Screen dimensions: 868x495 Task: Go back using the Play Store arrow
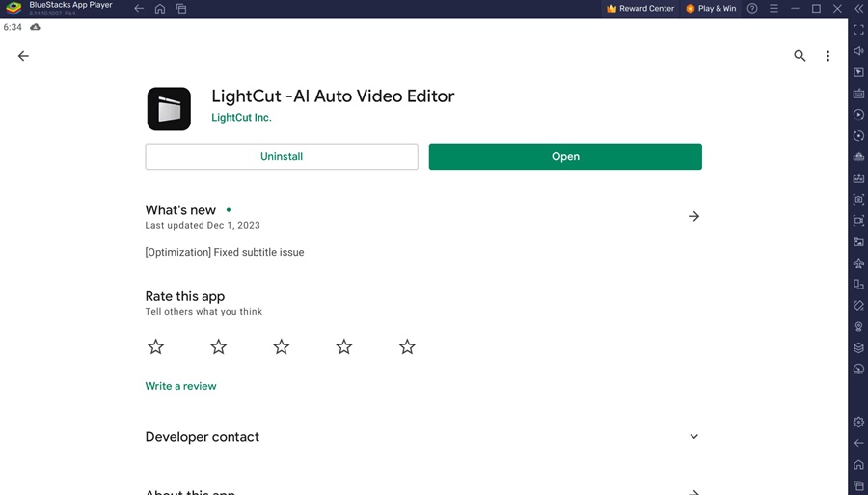tap(23, 56)
